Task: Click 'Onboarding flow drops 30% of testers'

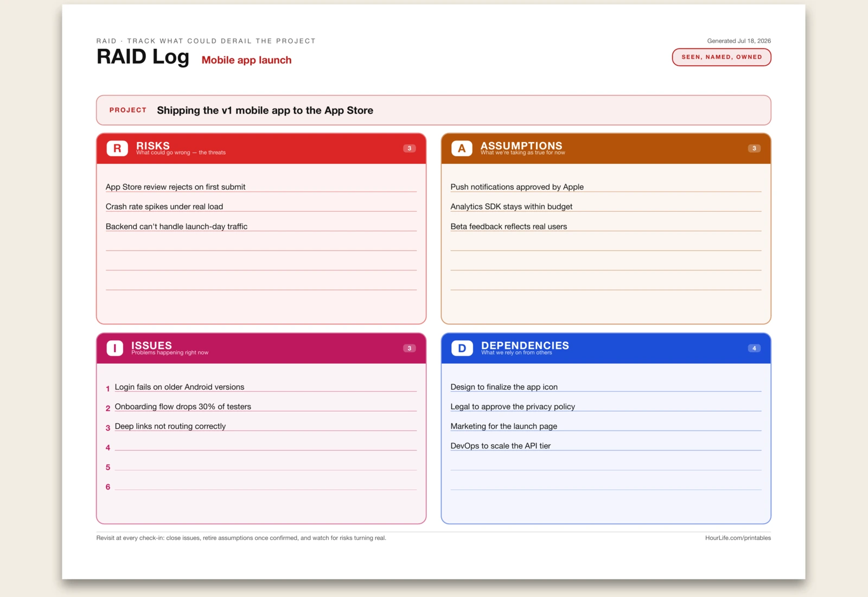Action: point(183,407)
